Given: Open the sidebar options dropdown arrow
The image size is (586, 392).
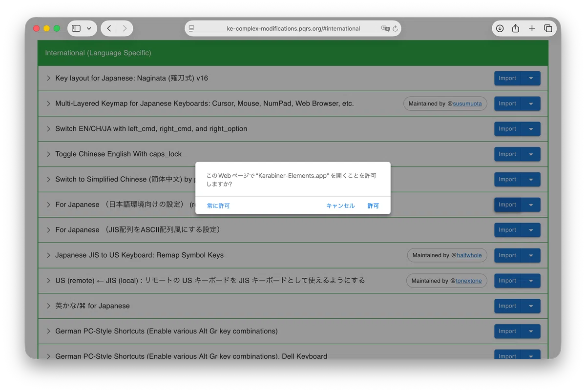Looking at the screenshot, I should (x=89, y=28).
